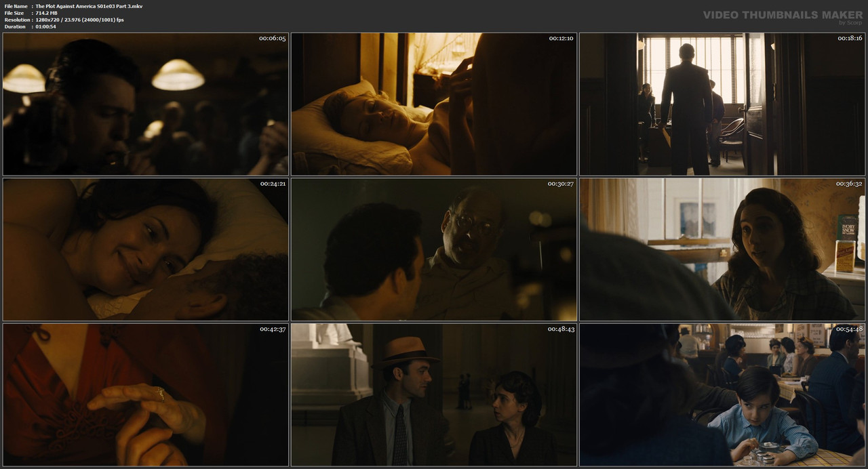Open the thumbnail stamped 00:54:48
The width and height of the screenshot is (868, 469).
[722, 394]
